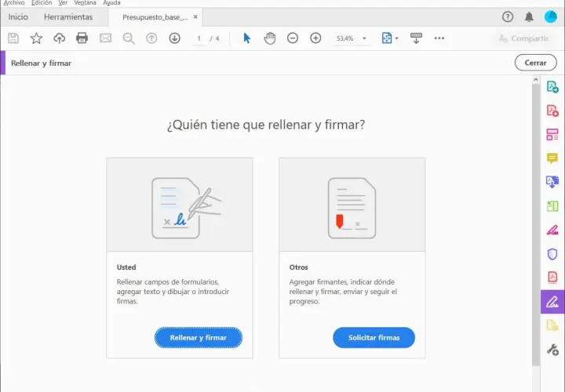Image resolution: width=565 pixels, height=392 pixels.
Task: Open Combine files icon in sidebar
Action: point(552,182)
